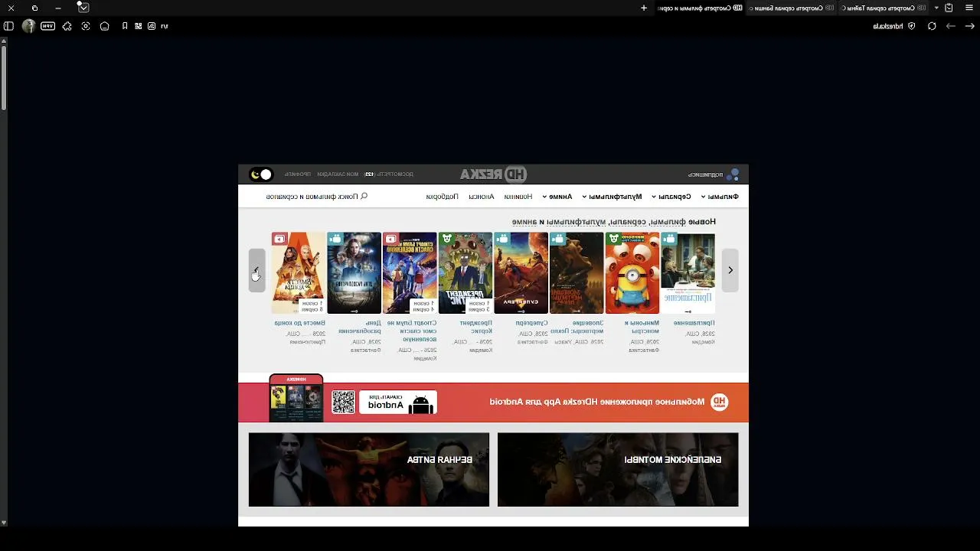
Task: Switch to the Смотреть сериал Тайна tab
Action: coord(884,8)
